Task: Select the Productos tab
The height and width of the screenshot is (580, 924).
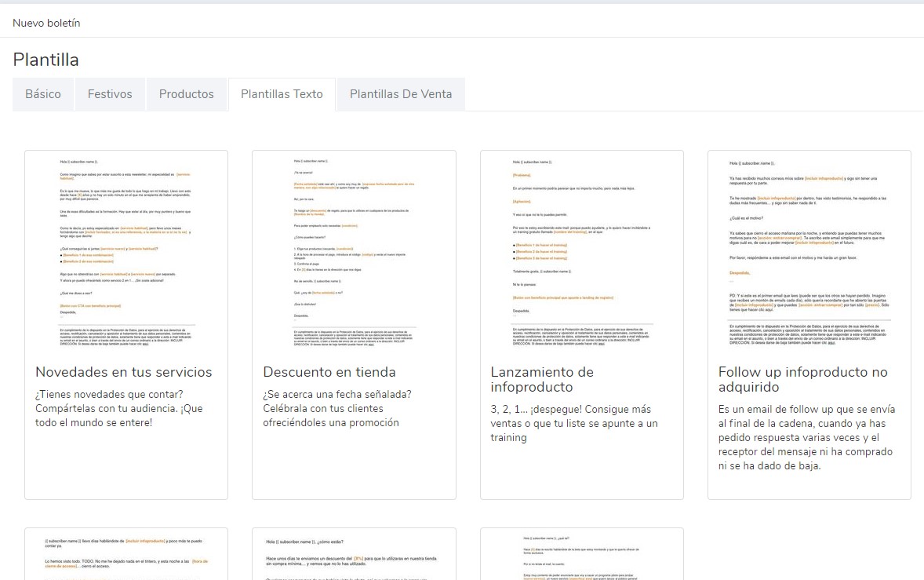Action: click(x=187, y=94)
